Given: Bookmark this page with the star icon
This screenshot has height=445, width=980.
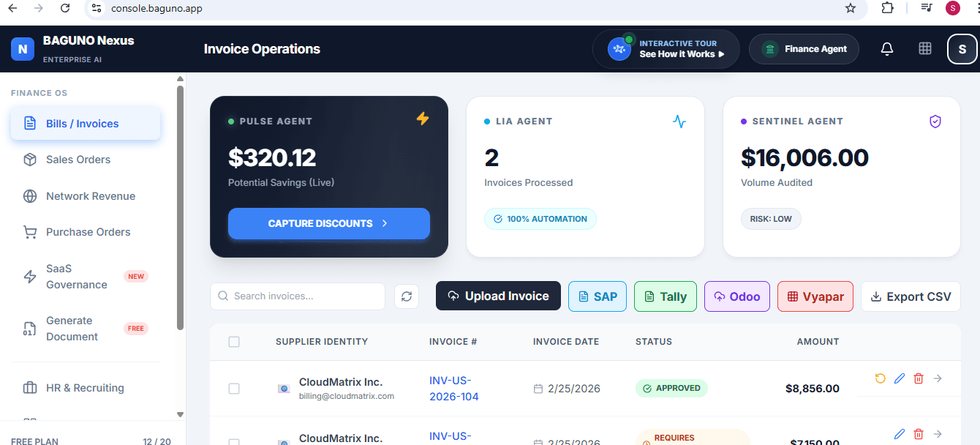Looking at the screenshot, I should tap(850, 8).
